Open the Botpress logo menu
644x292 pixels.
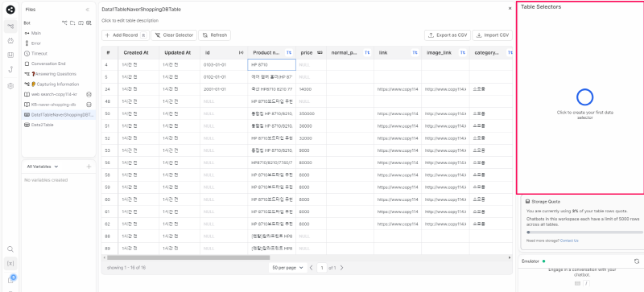click(x=10, y=10)
